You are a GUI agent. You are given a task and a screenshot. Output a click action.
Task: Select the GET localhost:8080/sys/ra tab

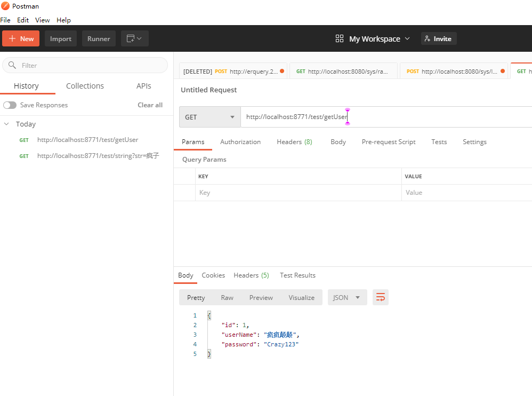[343, 72]
